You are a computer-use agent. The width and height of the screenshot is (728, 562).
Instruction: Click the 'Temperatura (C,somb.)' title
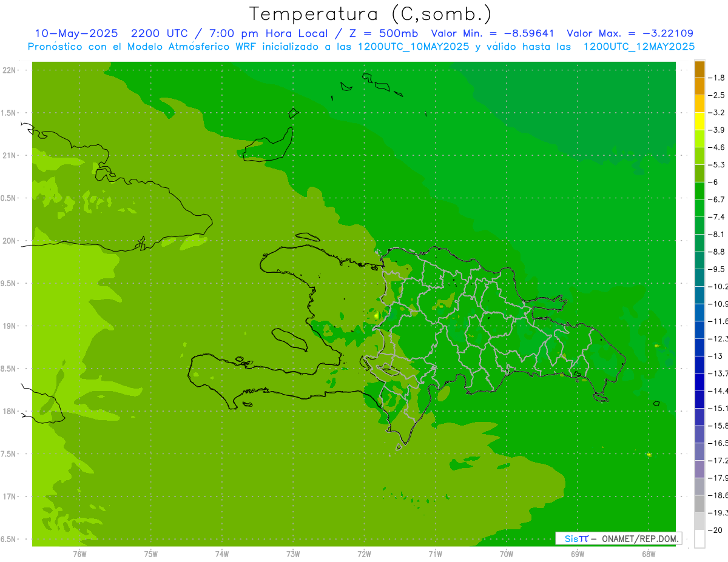point(371,13)
